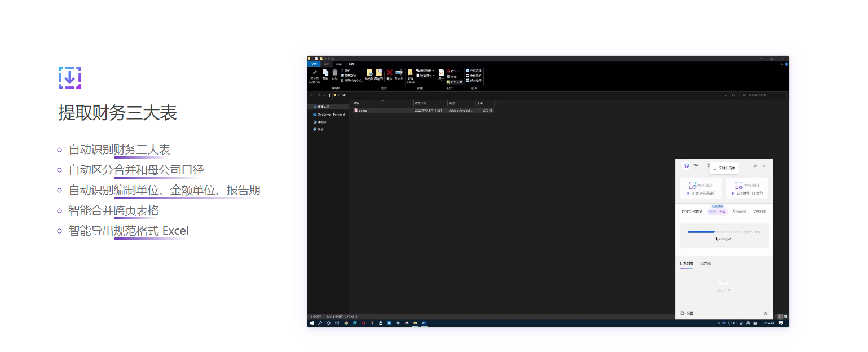Open Settings via the 设置 gear icon
Viewport: 868px width, 352px height.
pyautogui.click(x=683, y=313)
